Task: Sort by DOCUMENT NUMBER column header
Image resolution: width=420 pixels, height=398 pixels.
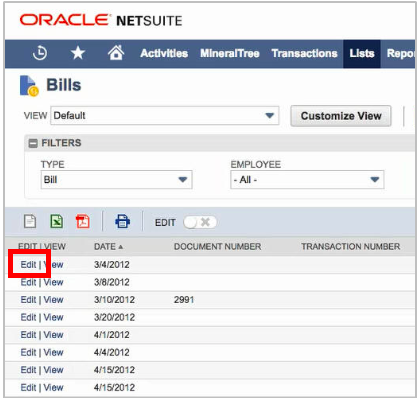Action: tap(217, 247)
